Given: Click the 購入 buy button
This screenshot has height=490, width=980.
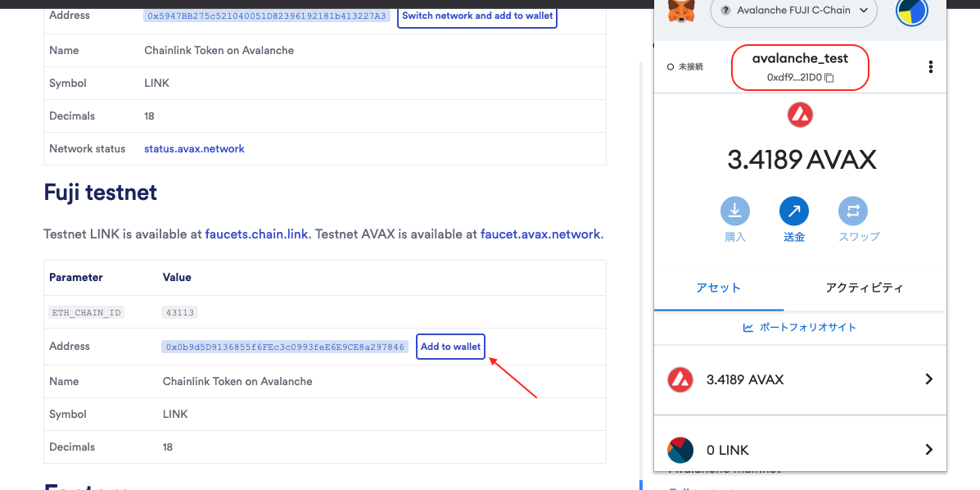Looking at the screenshot, I should 735,220.
